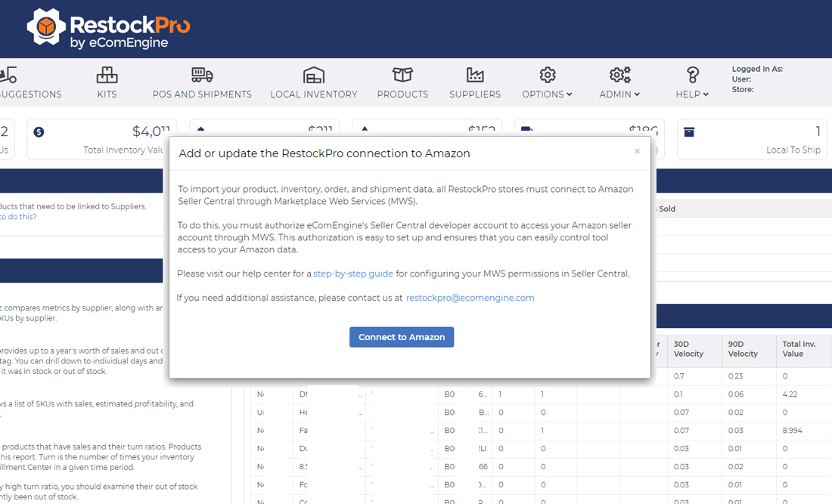Viewport: 832px width, 504px height.
Task: Open the Suppliers factory icon
Action: 475,75
